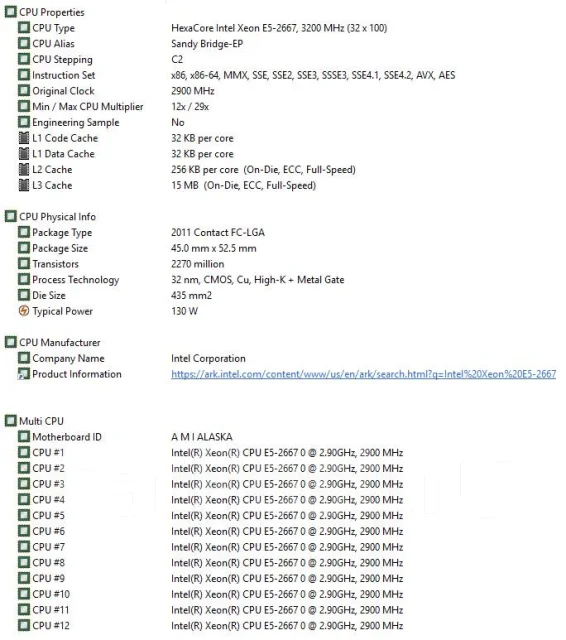This screenshot has width=566, height=640.
Task: Click the CPU Physical Info section icon
Action: pyautogui.click(x=11, y=216)
